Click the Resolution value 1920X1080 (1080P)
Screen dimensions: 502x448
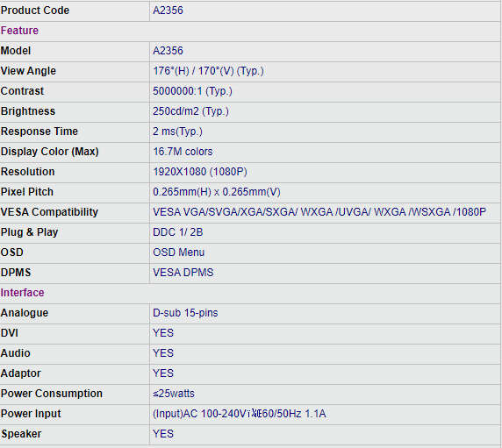coord(200,172)
